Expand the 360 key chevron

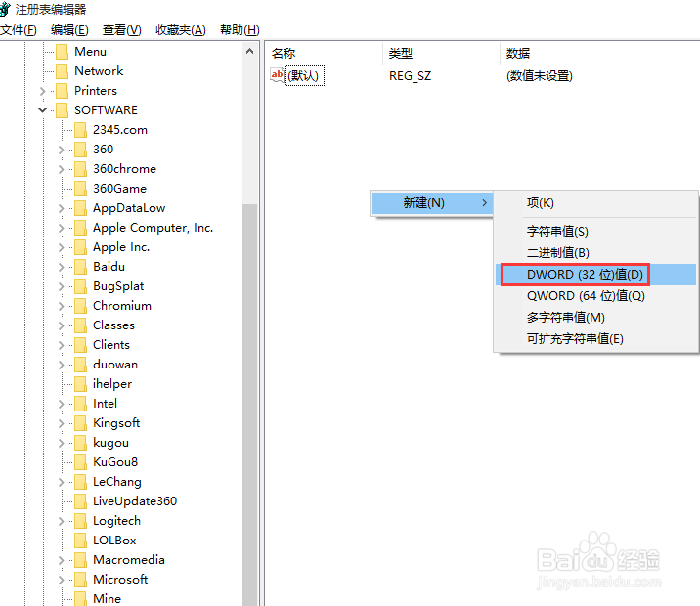click(x=62, y=150)
